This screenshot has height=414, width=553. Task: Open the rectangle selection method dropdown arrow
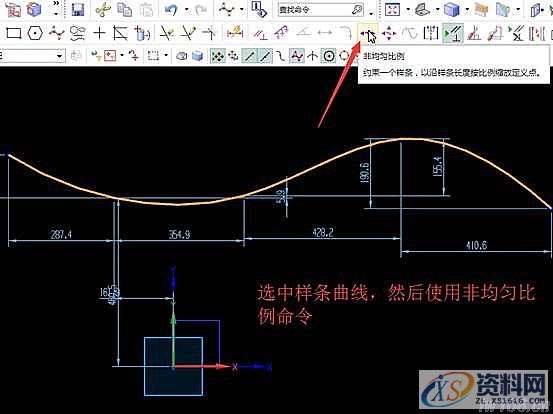(165, 55)
